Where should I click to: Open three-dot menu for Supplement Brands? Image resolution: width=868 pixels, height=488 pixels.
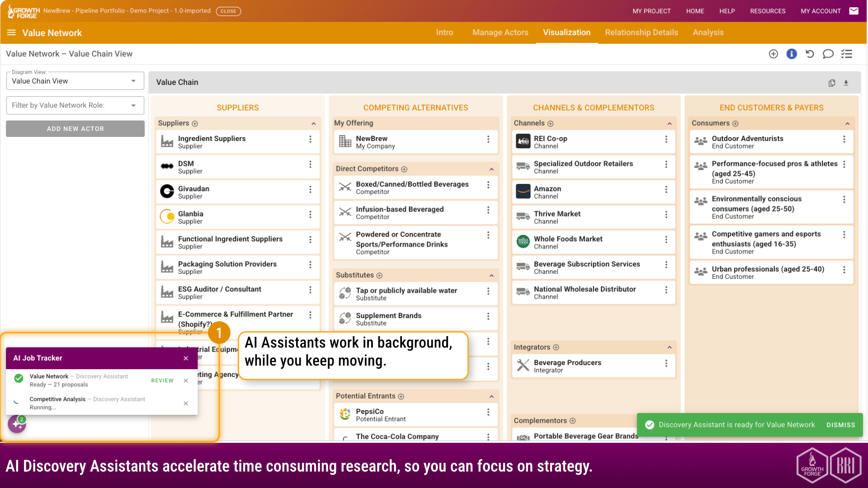point(488,316)
